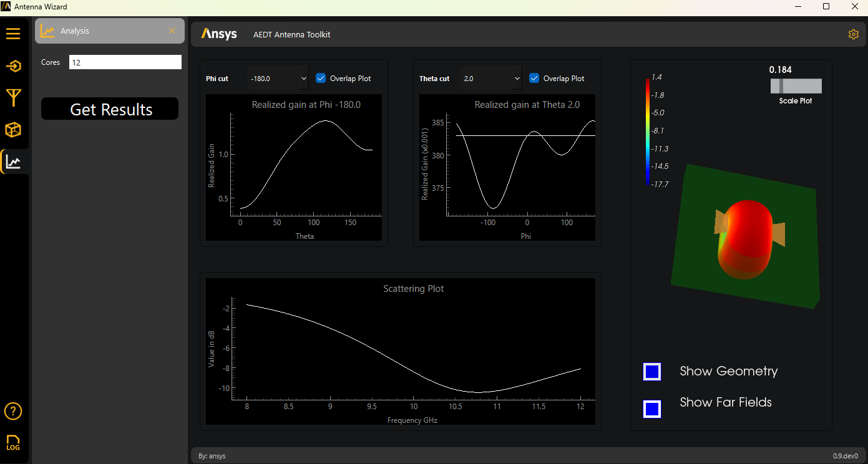868x464 pixels.
Task: Click the Get Results button
Action: click(x=110, y=109)
